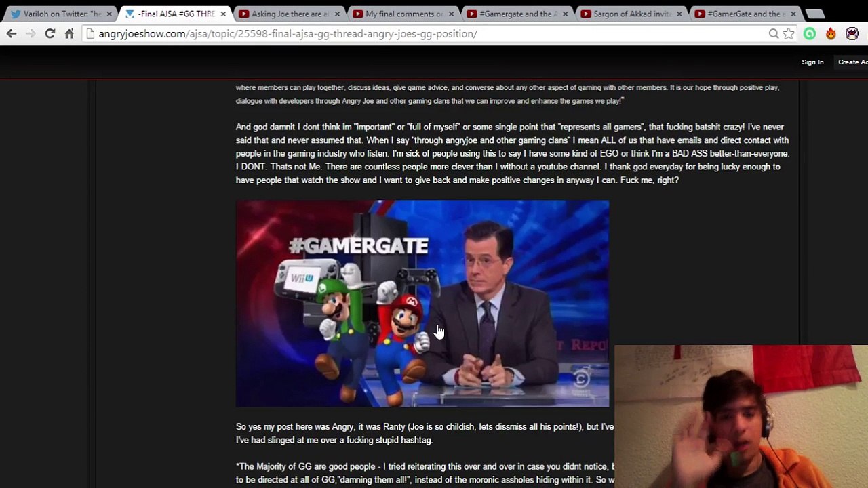Bookmark this page with the star icon
Screen dimensions: 868x488
(x=788, y=33)
